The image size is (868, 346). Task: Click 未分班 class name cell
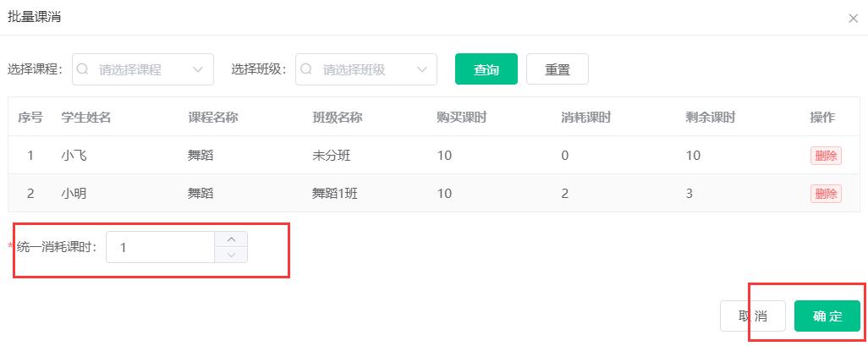click(332, 156)
